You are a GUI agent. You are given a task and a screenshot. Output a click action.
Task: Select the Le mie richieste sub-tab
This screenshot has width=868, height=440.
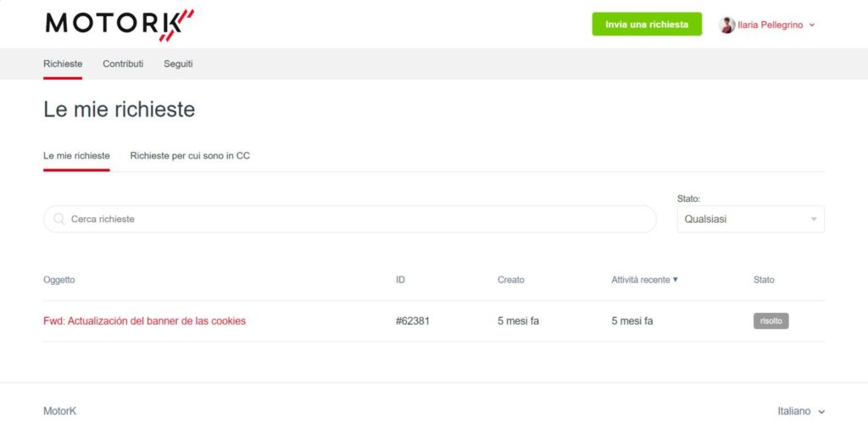(x=76, y=156)
